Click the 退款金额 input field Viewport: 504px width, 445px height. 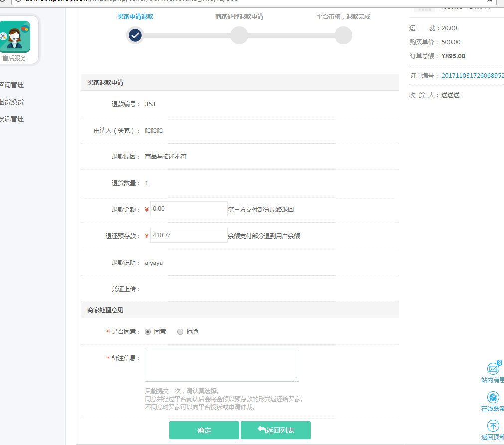[189, 209]
